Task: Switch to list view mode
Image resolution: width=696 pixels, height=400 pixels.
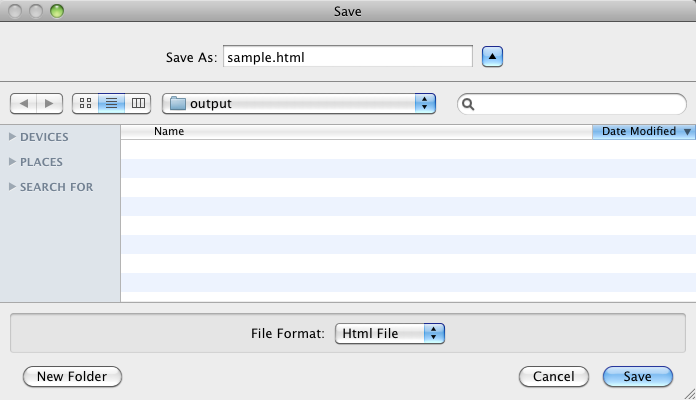Action: tap(112, 103)
